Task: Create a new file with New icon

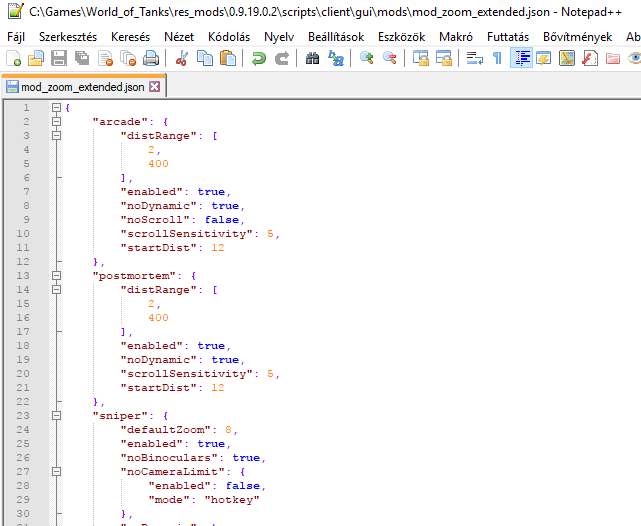Action: click(13, 58)
